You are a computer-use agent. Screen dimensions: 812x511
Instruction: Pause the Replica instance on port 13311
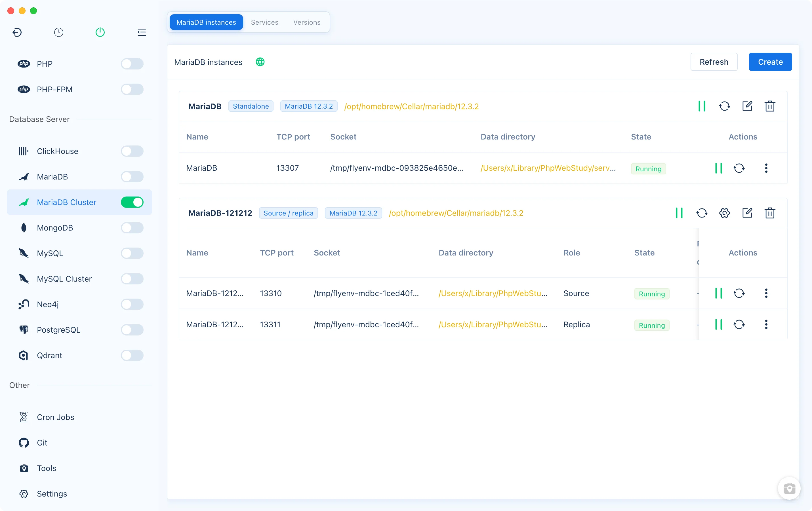[719, 325]
